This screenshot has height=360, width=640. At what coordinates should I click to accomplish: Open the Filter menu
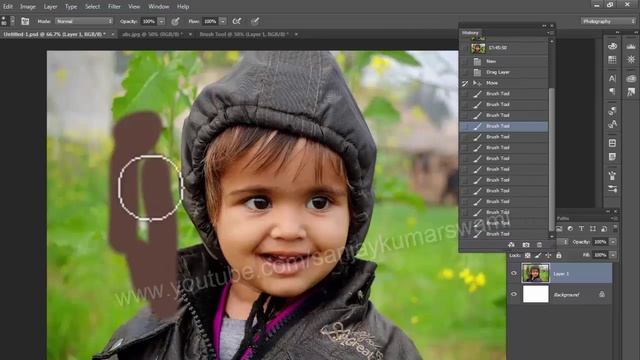(114, 7)
